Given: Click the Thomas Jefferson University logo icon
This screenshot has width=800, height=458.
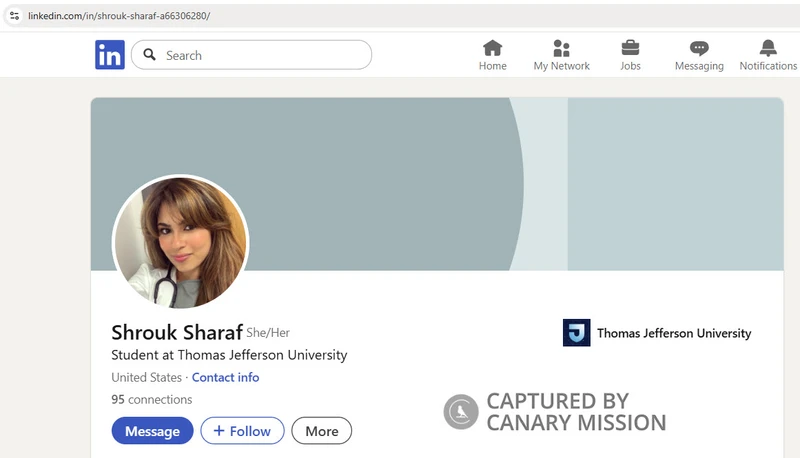Looking at the screenshot, I should pyautogui.click(x=577, y=333).
